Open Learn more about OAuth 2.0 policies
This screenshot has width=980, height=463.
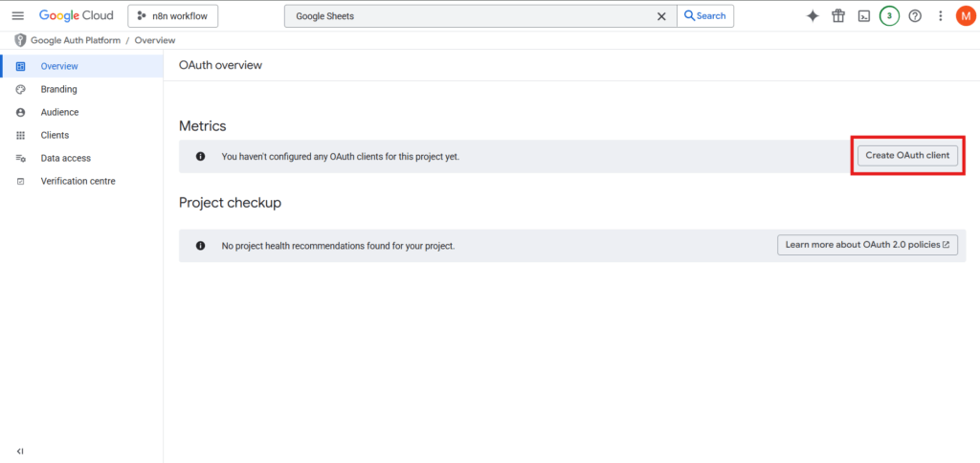click(x=867, y=245)
